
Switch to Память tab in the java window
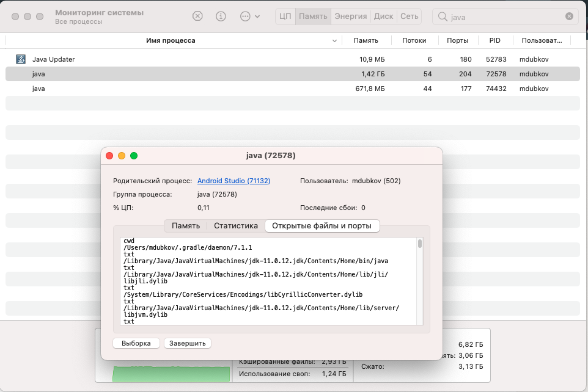[x=186, y=225]
